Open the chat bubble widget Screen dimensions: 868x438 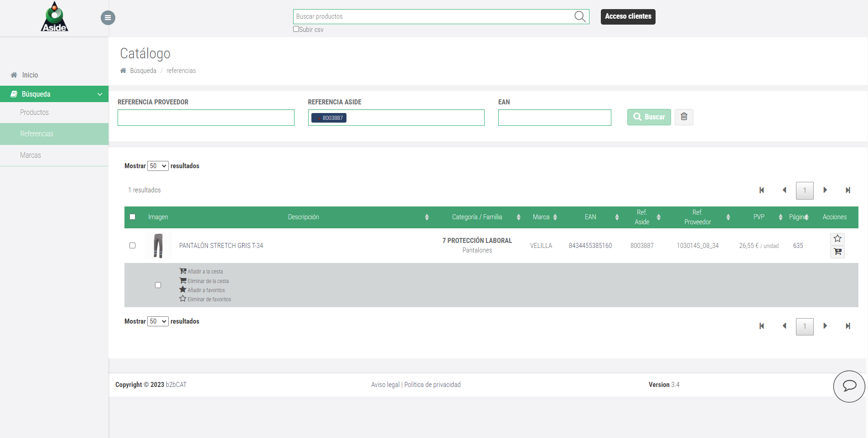849,386
